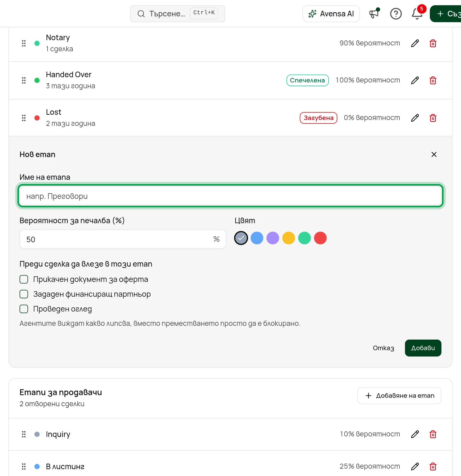Grab the В листинг drag handle
The width and height of the screenshot is (461, 476).
pyautogui.click(x=24, y=466)
